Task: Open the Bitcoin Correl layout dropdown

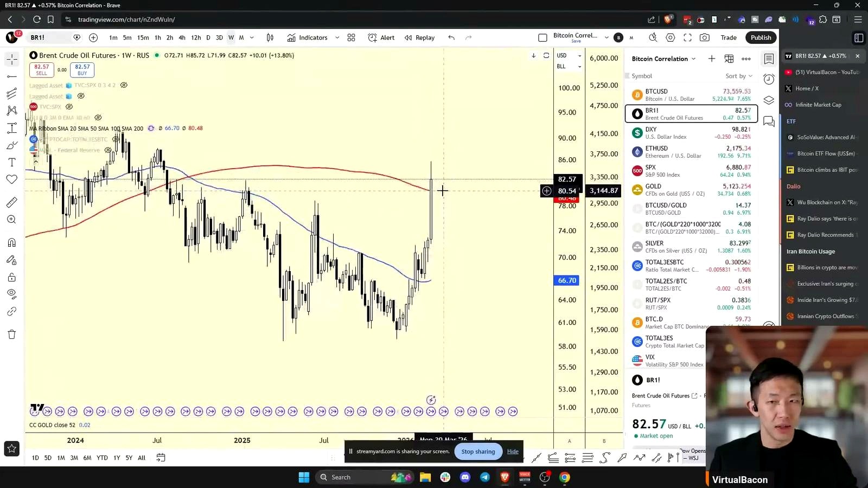Action: [x=607, y=37]
